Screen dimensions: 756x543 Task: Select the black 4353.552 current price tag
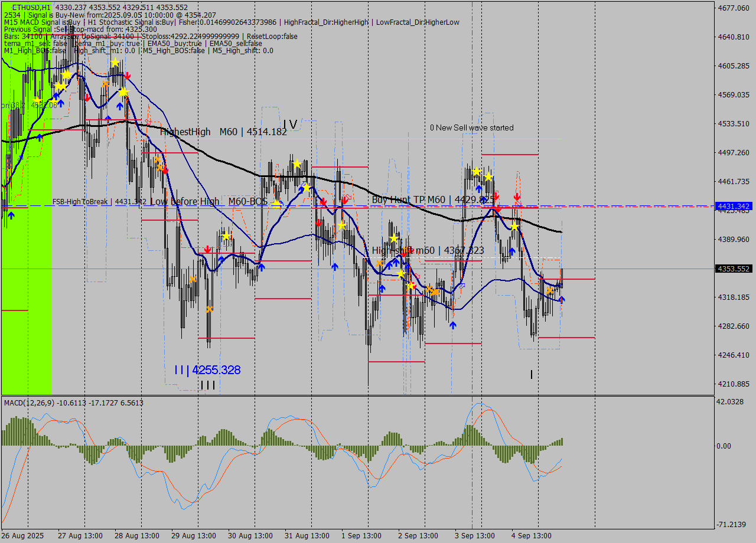pyautogui.click(x=733, y=269)
